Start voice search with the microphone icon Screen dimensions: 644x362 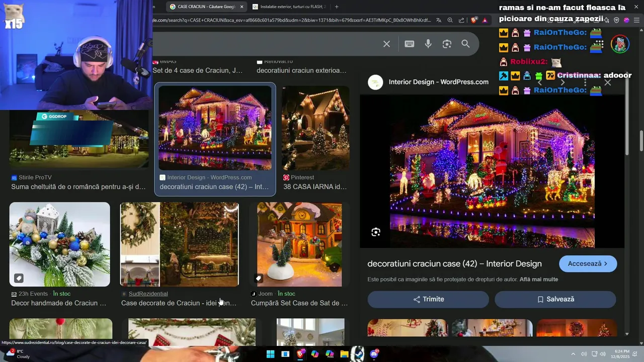[x=428, y=44]
